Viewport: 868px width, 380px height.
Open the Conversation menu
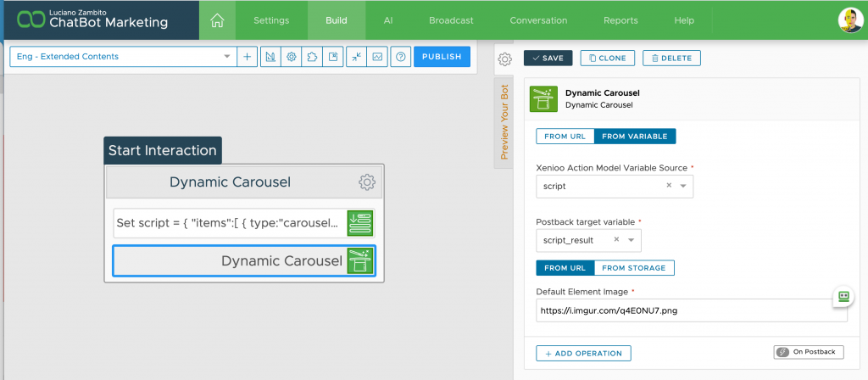click(x=538, y=20)
